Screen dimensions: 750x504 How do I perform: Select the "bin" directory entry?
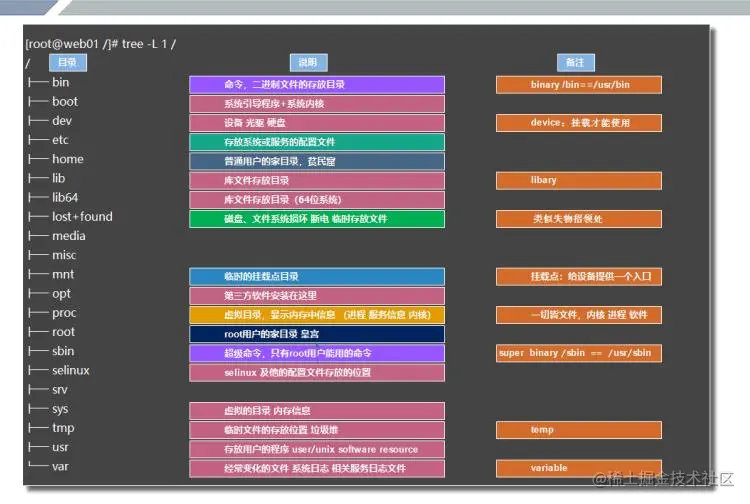click(x=60, y=82)
